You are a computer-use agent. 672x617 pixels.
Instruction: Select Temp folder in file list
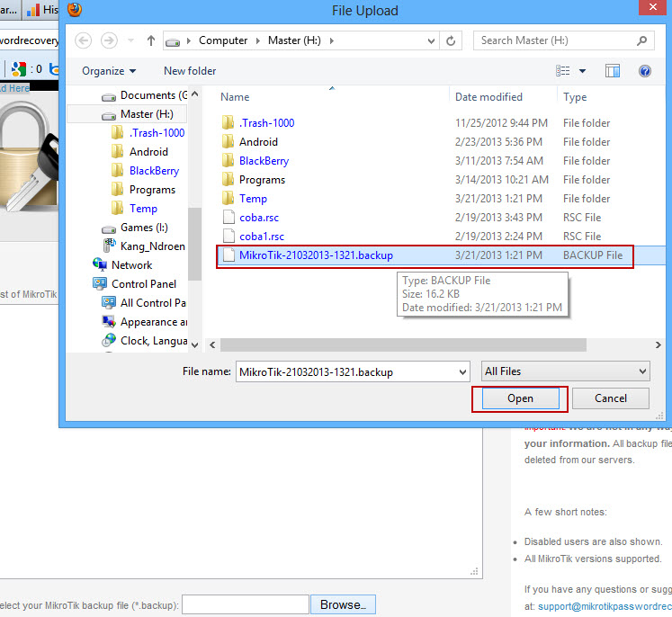(x=253, y=199)
